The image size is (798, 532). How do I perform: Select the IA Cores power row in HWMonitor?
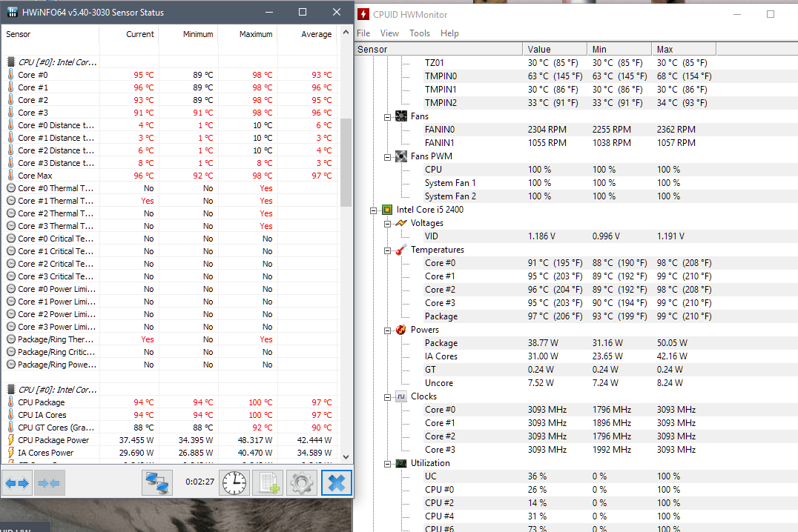[x=576, y=356]
